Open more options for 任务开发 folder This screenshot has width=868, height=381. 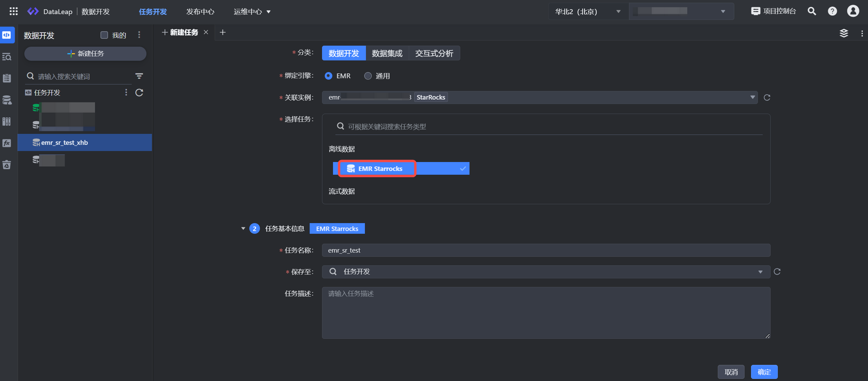126,92
